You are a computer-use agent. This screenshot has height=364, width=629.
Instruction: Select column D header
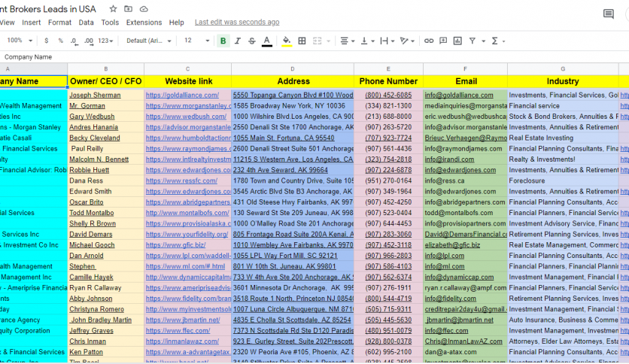coord(293,69)
